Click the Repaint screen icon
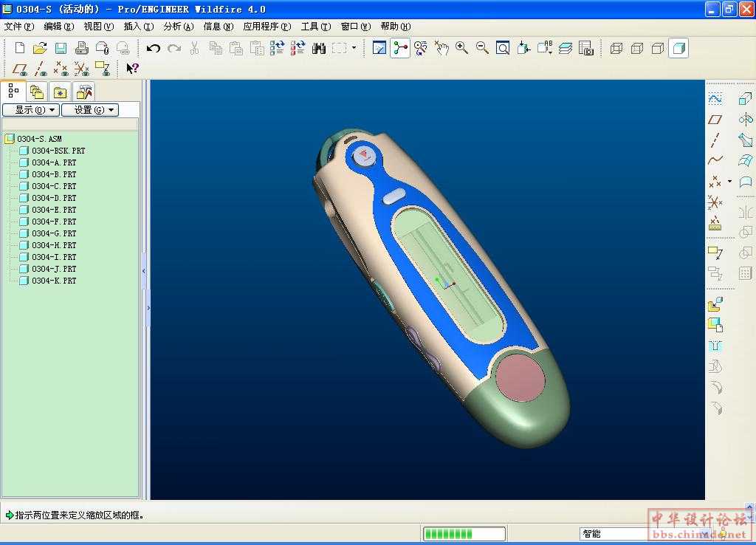756x545 pixels. pyautogui.click(x=379, y=48)
